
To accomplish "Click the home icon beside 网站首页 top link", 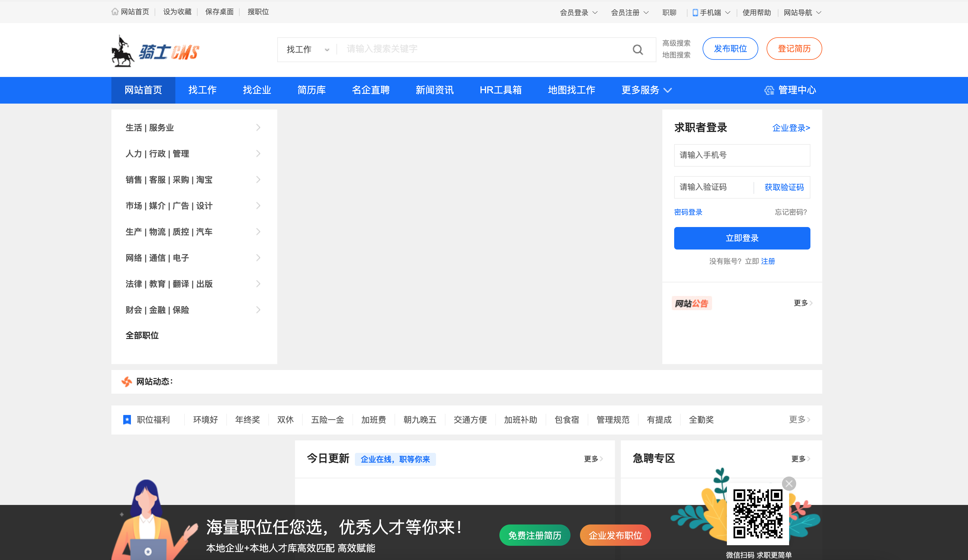I will (115, 12).
